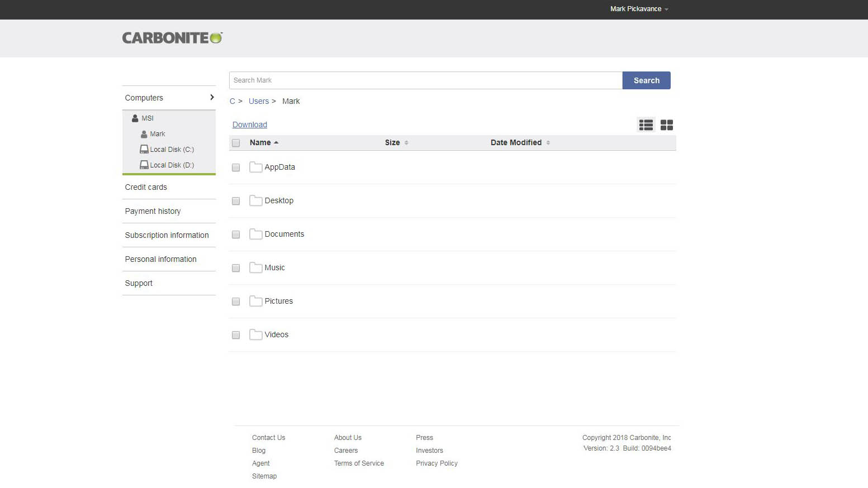Click the Local Disk (C:) drive icon
The height and width of the screenshot is (488, 868).
pos(144,150)
